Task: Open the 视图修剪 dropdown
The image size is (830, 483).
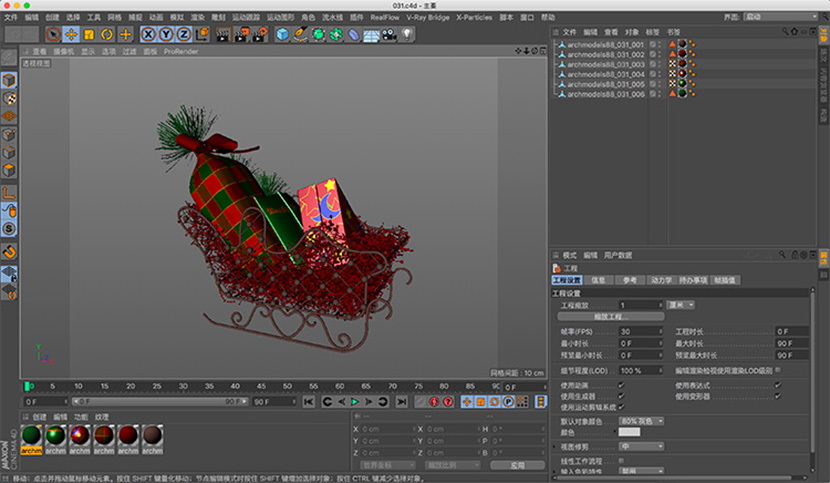Action: tap(639, 445)
